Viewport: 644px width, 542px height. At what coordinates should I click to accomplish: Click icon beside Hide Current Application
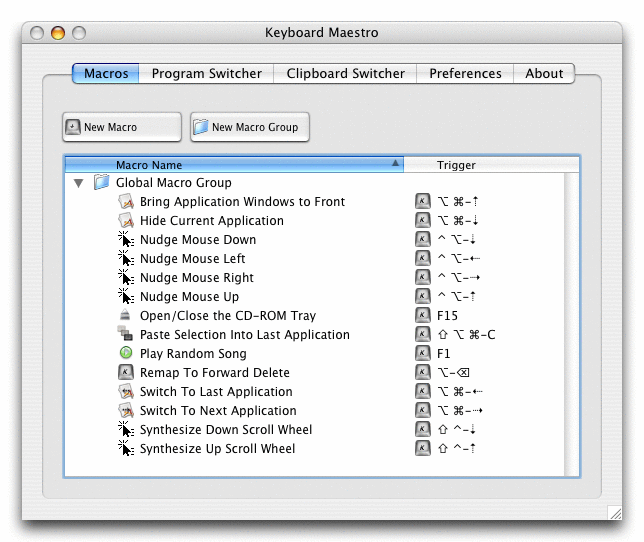(x=126, y=220)
